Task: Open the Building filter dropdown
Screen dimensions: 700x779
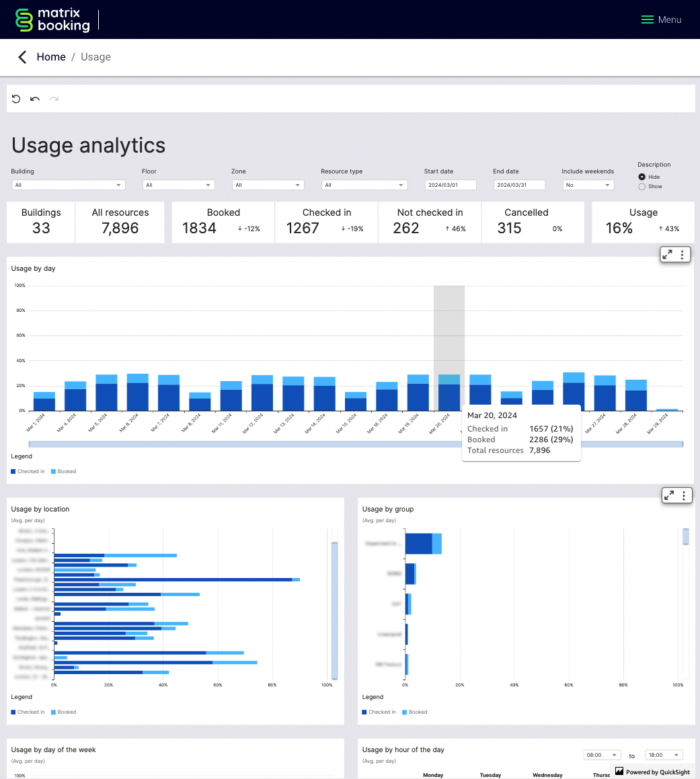Action: [68, 184]
